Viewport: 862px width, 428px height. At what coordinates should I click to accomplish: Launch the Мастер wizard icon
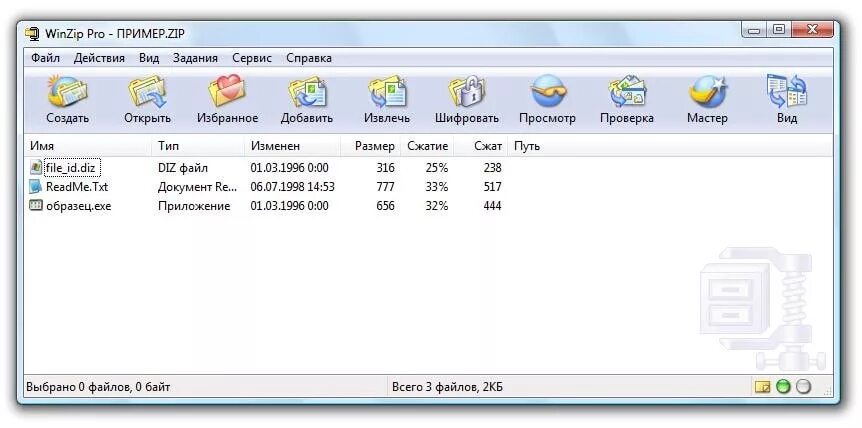coord(707,91)
